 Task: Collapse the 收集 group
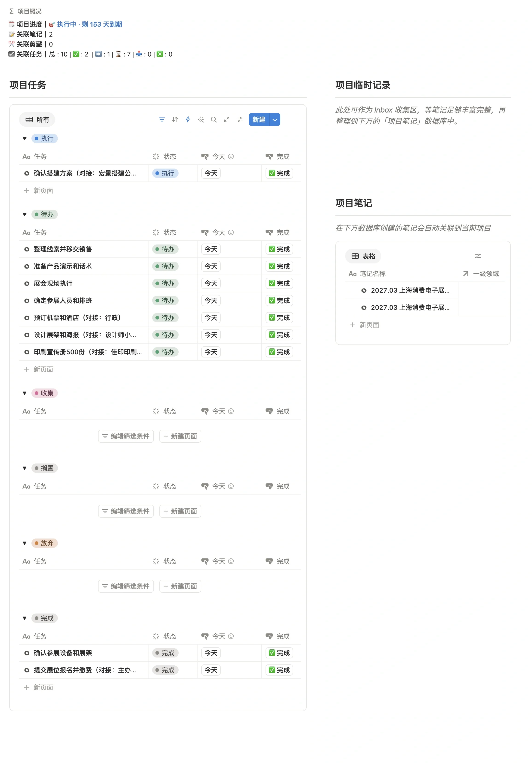coord(25,393)
